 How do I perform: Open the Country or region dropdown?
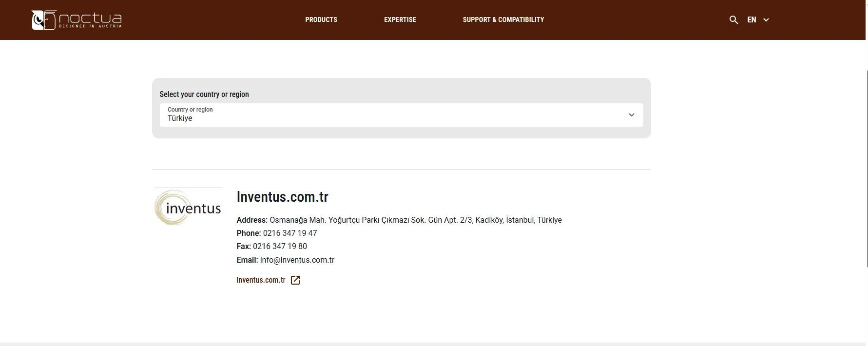pyautogui.click(x=401, y=115)
